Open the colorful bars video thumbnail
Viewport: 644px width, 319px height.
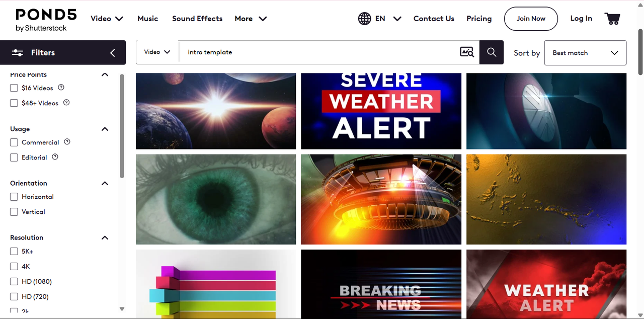[x=216, y=284]
